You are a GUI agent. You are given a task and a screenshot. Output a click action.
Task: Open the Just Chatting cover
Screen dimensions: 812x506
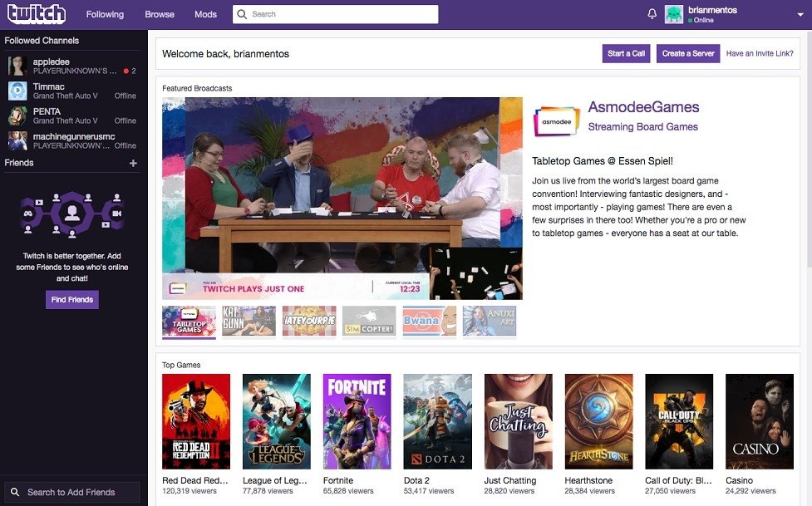(518, 421)
